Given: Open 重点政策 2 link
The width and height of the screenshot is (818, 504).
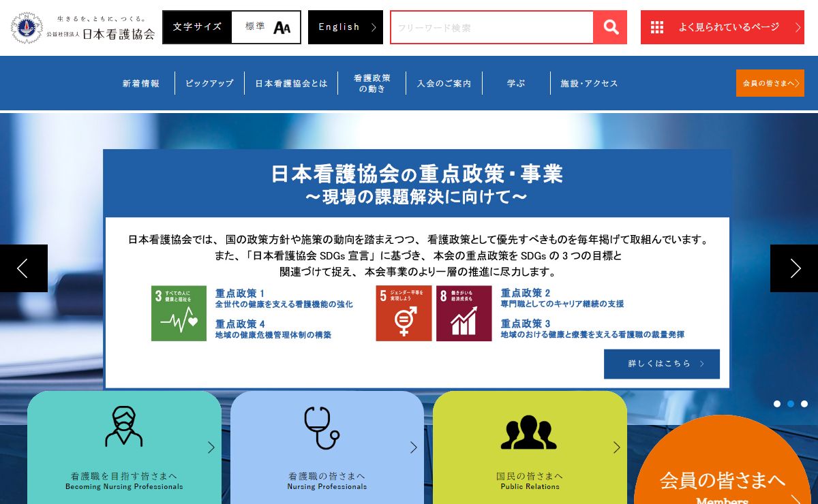Looking at the screenshot, I should (562, 298).
